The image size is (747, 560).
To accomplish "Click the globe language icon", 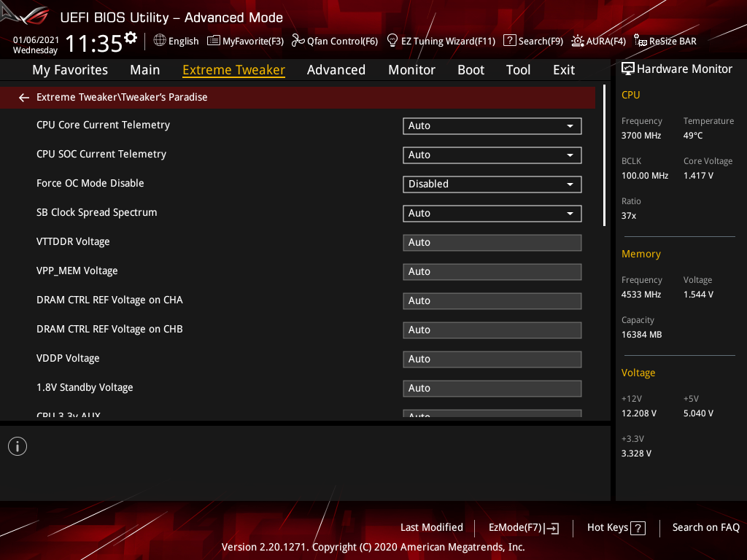I will 160,41.
